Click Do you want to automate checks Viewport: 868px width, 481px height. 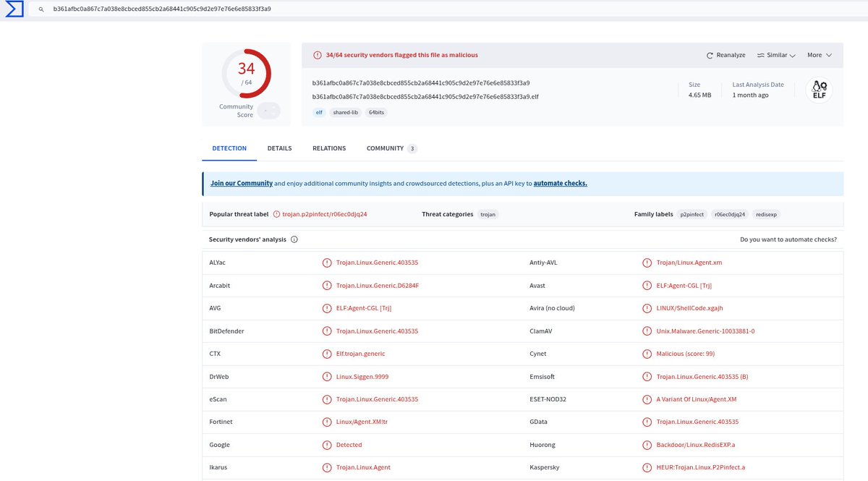click(x=788, y=239)
